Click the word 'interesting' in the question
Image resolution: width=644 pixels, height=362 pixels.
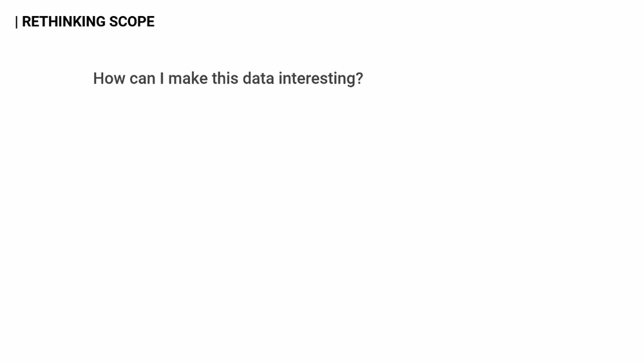pyautogui.click(x=316, y=79)
